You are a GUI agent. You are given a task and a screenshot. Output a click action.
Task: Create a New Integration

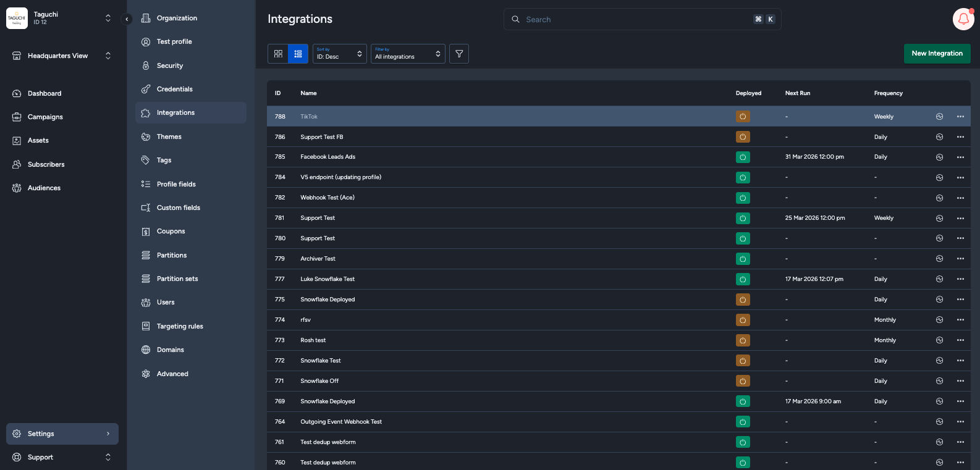pos(937,54)
